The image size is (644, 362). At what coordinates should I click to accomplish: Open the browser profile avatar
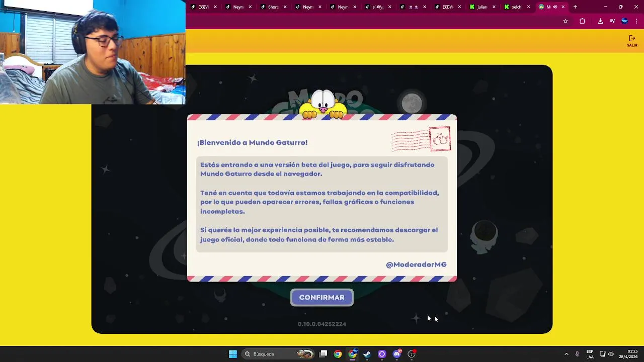click(624, 21)
